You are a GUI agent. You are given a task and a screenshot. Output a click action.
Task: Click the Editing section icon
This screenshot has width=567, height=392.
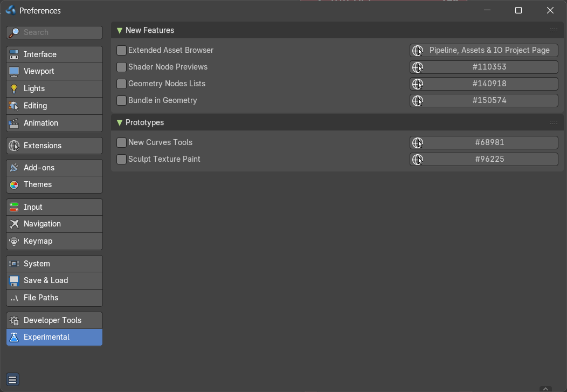pyautogui.click(x=14, y=106)
